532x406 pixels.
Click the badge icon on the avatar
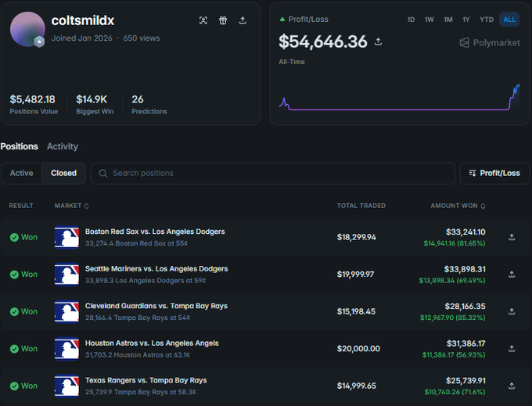[39, 41]
